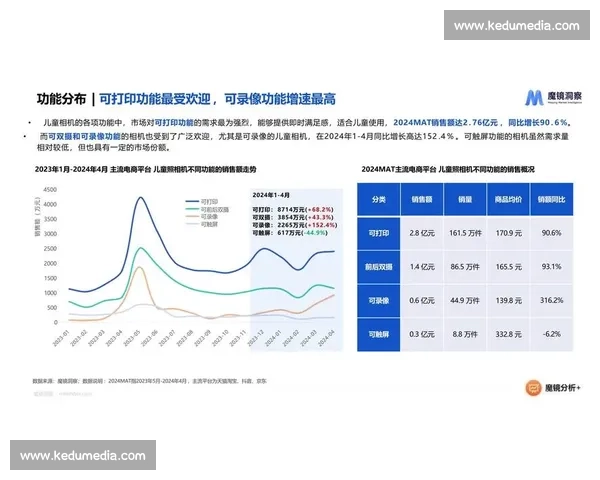Click the 2023-05 x-axis label
The image size is (600, 480).
[x=132, y=338]
